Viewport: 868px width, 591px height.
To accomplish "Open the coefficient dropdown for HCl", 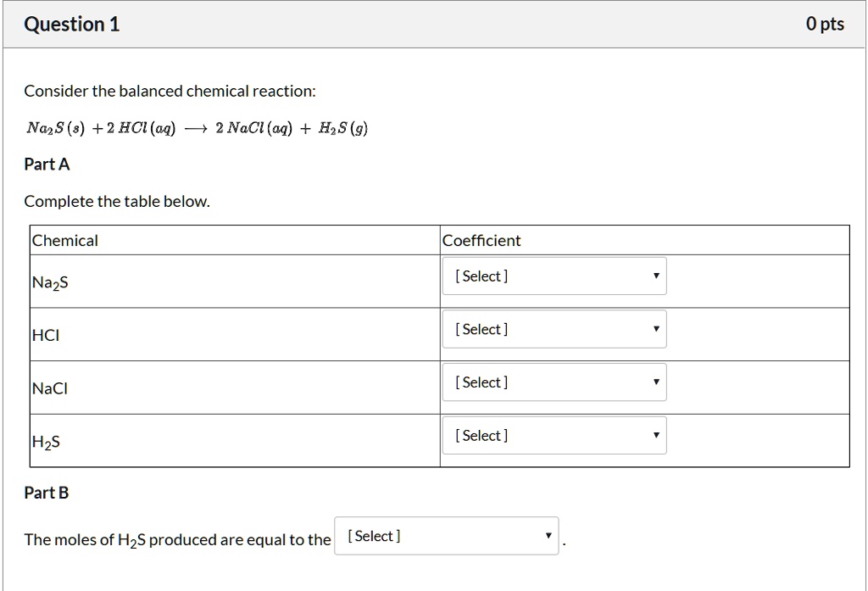I will pos(554,329).
